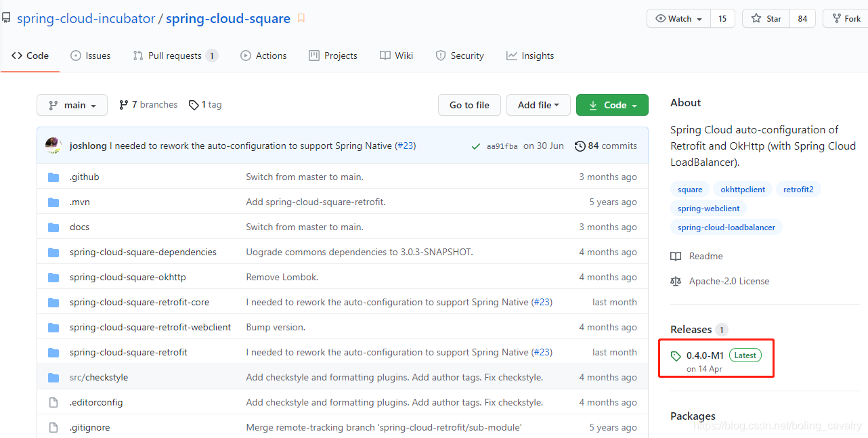Click the .editorconfig file icon
Image resolution: width=868 pixels, height=438 pixels.
tap(53, 403)
